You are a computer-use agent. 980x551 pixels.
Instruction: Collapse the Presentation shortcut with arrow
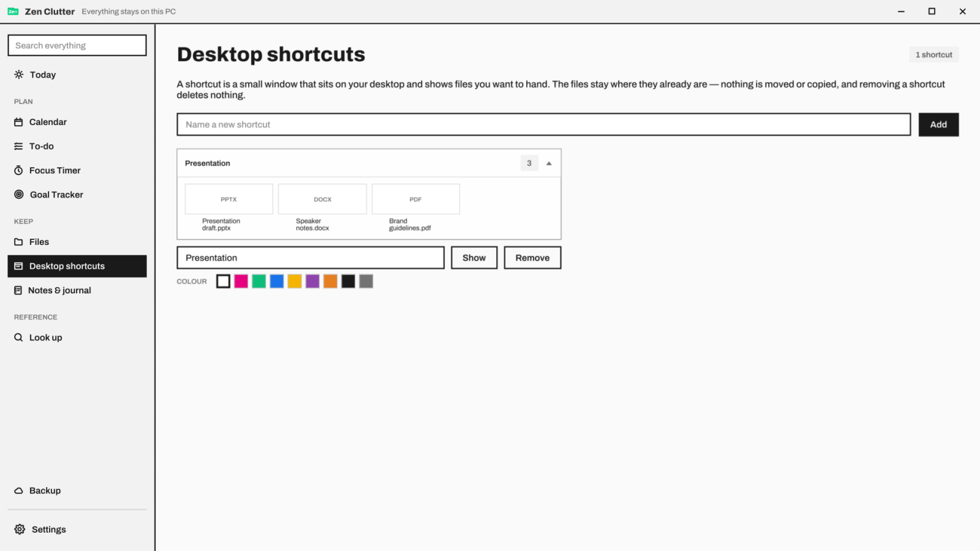pos(549,163)
